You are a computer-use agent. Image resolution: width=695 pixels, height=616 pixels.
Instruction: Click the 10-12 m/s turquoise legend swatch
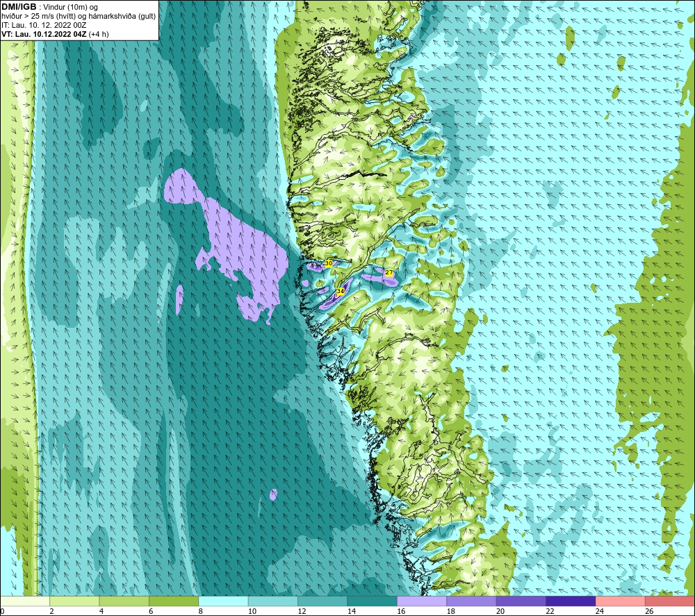(273, 601)
